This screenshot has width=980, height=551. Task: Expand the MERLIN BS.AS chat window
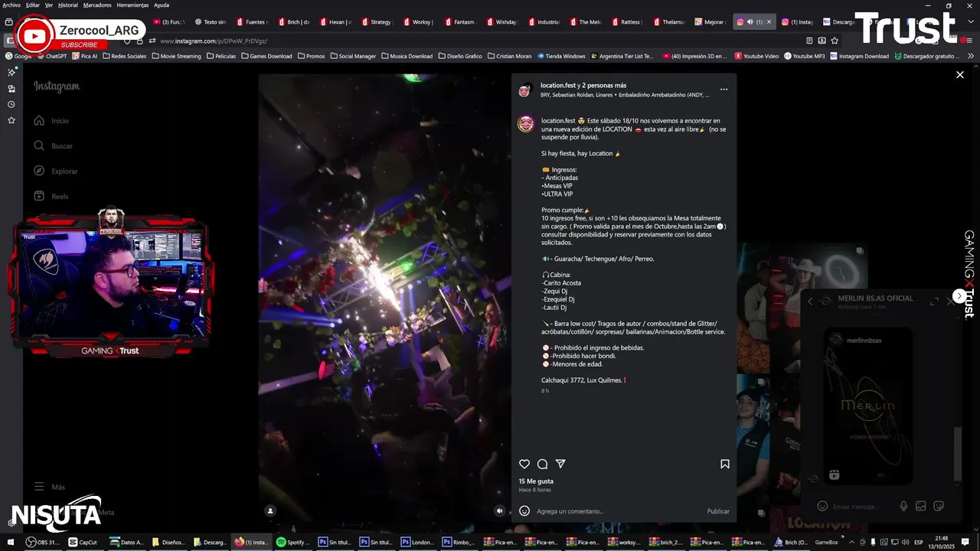[934, 302]
